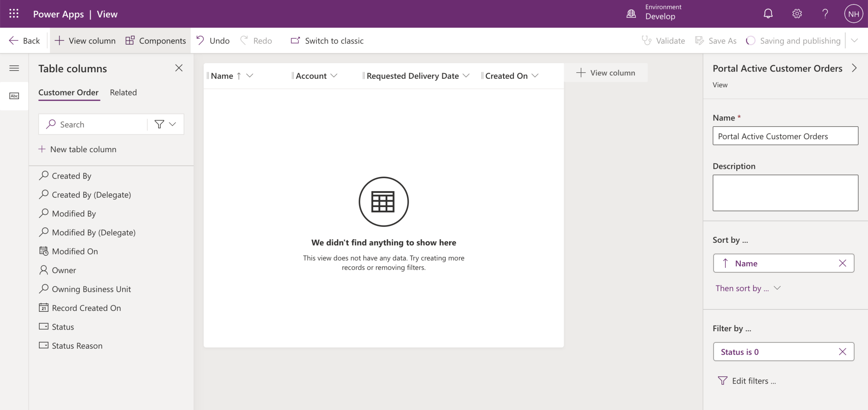
Task: Remove the Status is 0 filter
Action: pos(842,352)
